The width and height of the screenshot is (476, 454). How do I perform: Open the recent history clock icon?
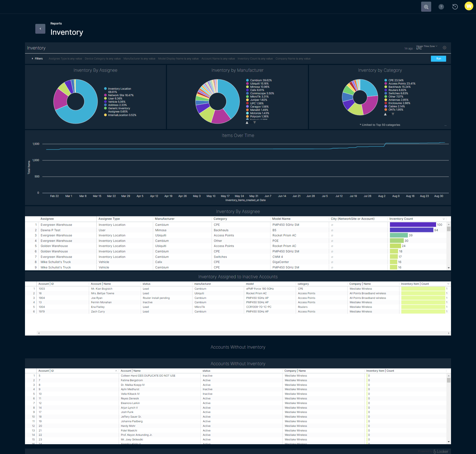tap(455, 7)
